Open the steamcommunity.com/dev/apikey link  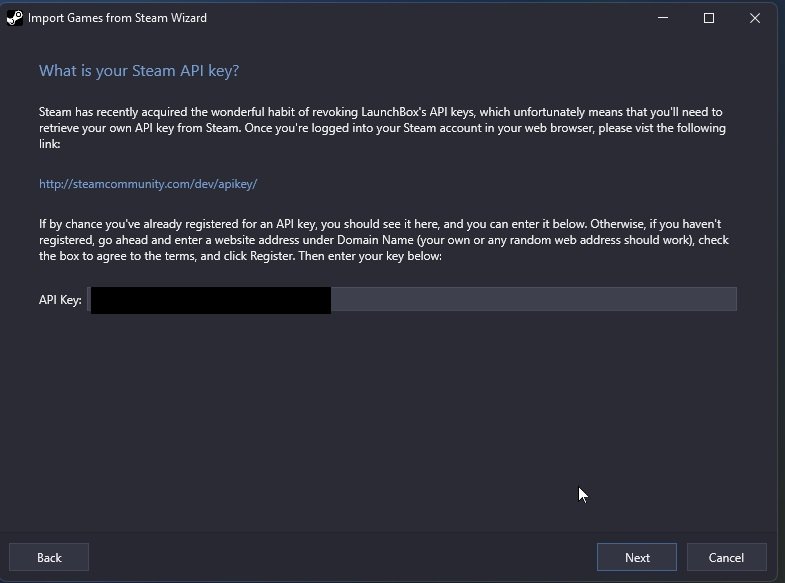(x=148, y=184)
